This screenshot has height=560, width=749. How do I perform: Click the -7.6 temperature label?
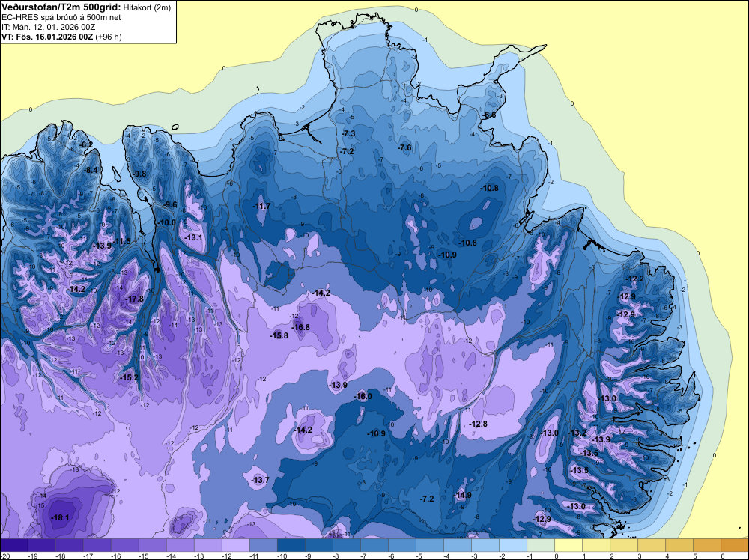(404, 147)
